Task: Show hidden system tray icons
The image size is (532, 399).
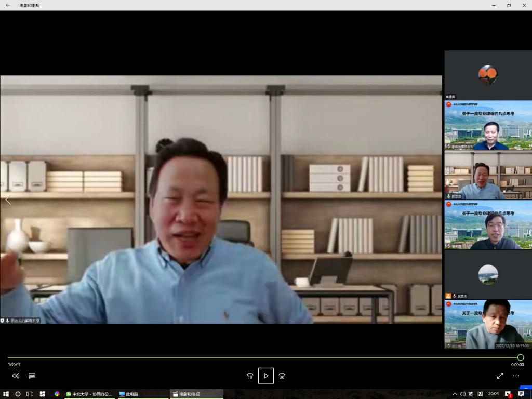Action: pyautogui.click(x=455, y=394)
